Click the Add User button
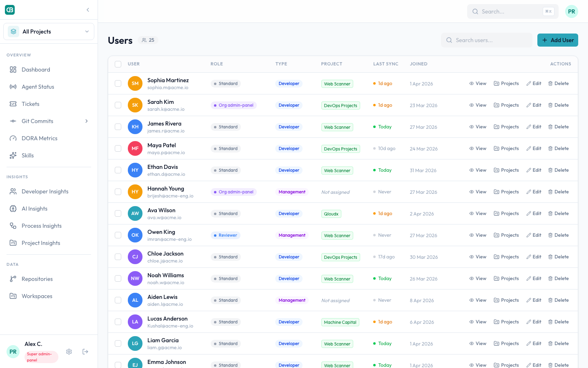 coord(558,40)
